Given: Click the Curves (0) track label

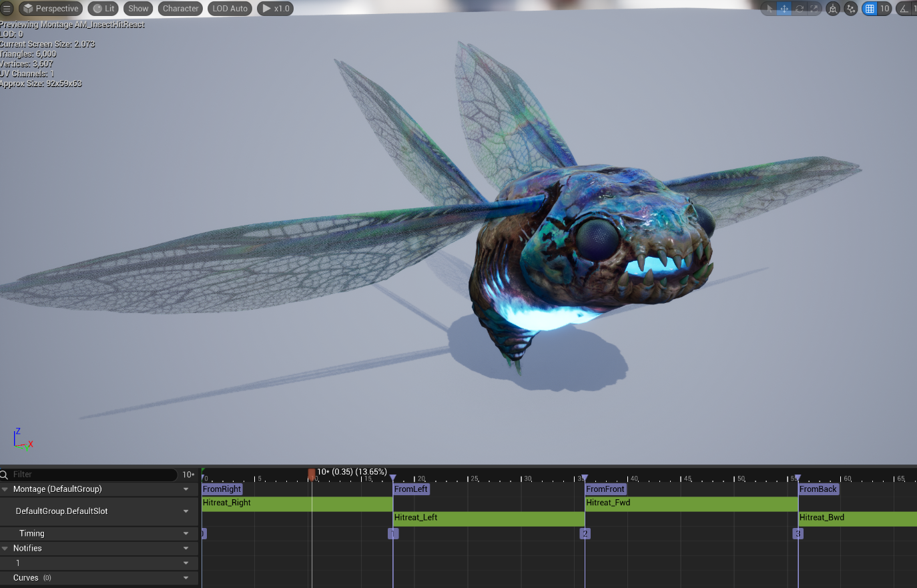Looking at the screenshot, I should tap(32, 578).
